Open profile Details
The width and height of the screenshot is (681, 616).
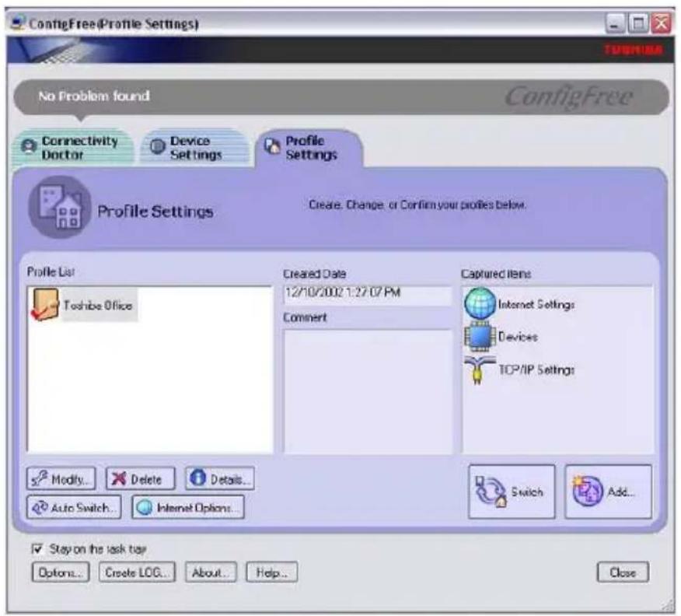pos(220,479)
